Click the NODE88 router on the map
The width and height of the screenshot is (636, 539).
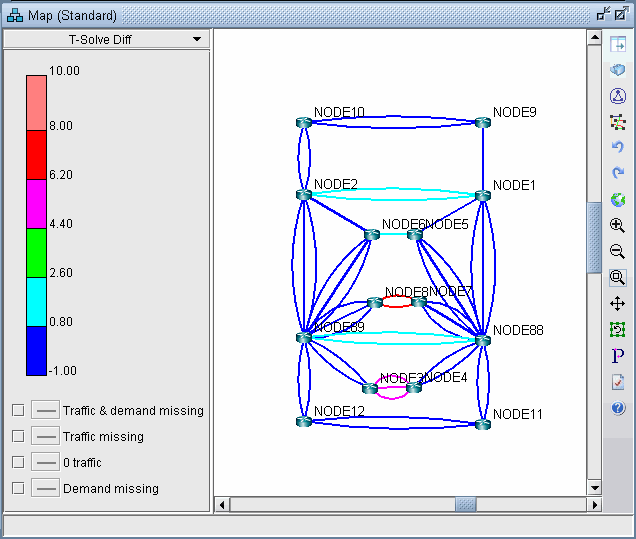pos(483,340)
